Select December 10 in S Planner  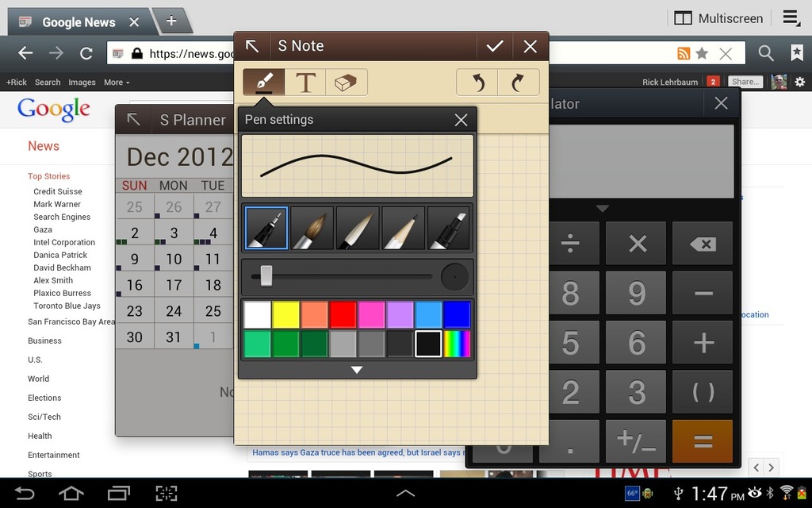(174, 259)
